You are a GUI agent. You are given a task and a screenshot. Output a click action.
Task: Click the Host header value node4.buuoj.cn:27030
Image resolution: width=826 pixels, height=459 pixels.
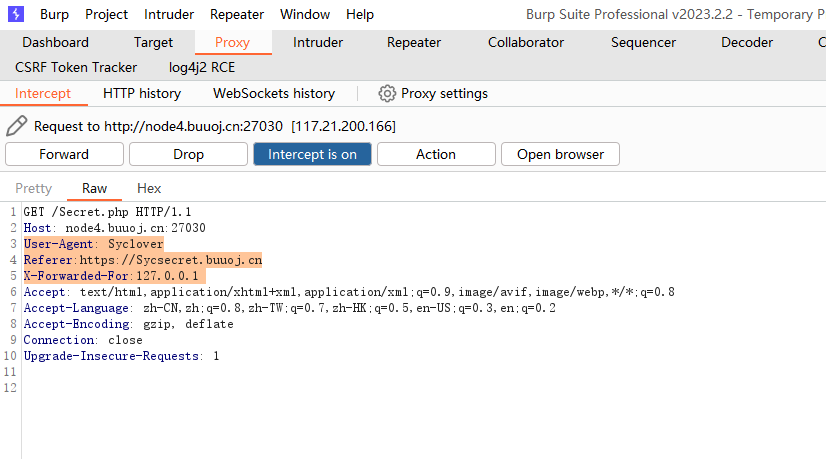click(x=135, y=228)
